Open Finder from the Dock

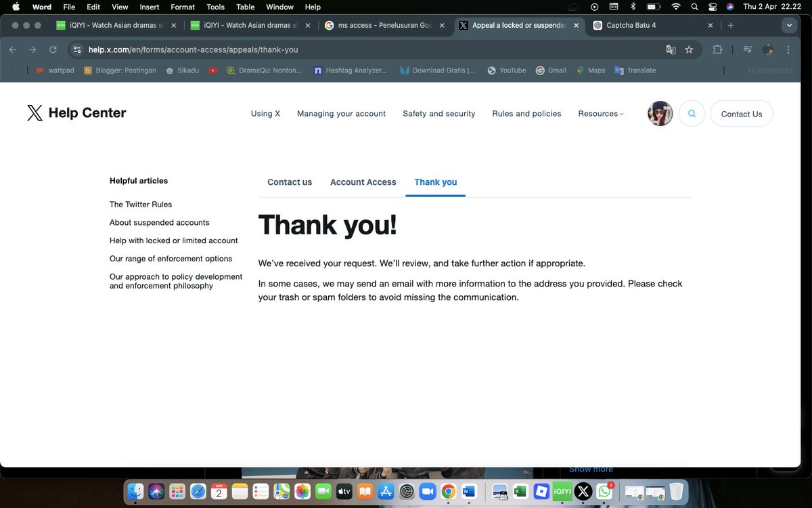(x=137, y=491)
